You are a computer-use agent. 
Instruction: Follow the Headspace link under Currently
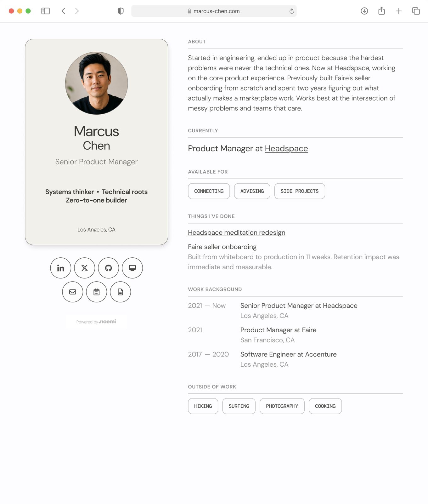pyautogui.click(x=286, y=148)
